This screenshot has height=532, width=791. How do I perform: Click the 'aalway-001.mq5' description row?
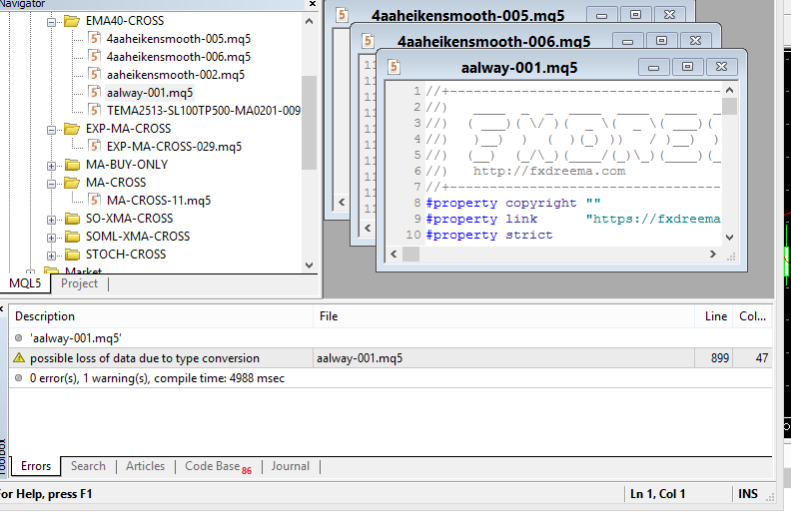[x=391, y=337]
